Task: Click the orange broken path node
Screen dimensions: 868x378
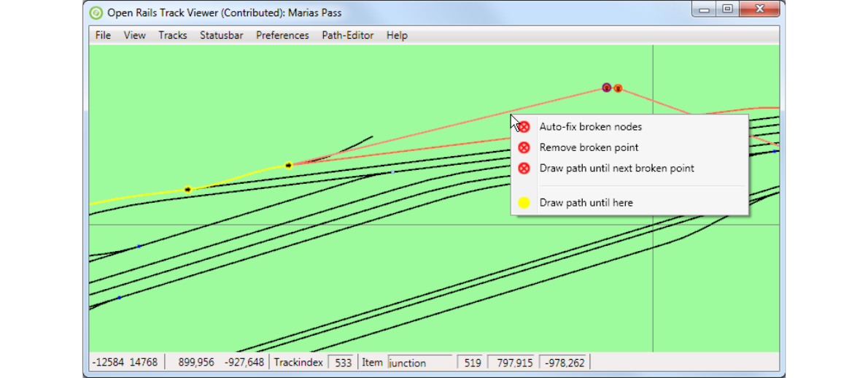Action: (x=619, y=88)
